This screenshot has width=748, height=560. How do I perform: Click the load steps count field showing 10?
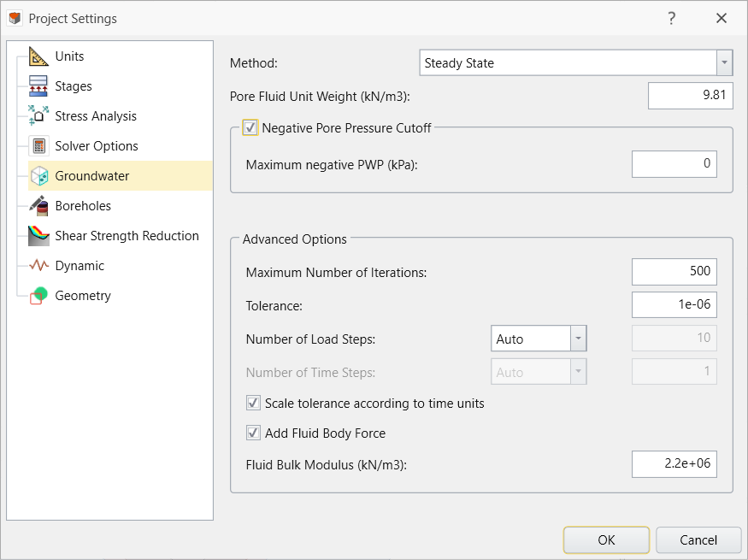(674, 339)
